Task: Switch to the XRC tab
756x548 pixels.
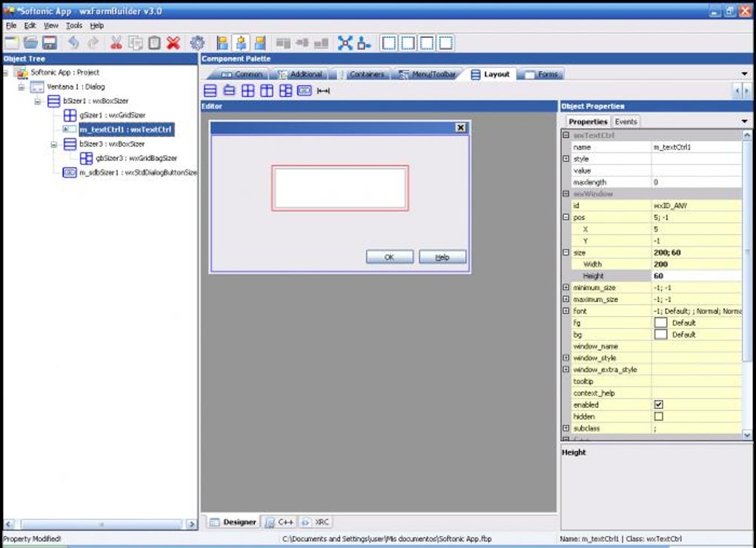Action: (x=315, y=522)
